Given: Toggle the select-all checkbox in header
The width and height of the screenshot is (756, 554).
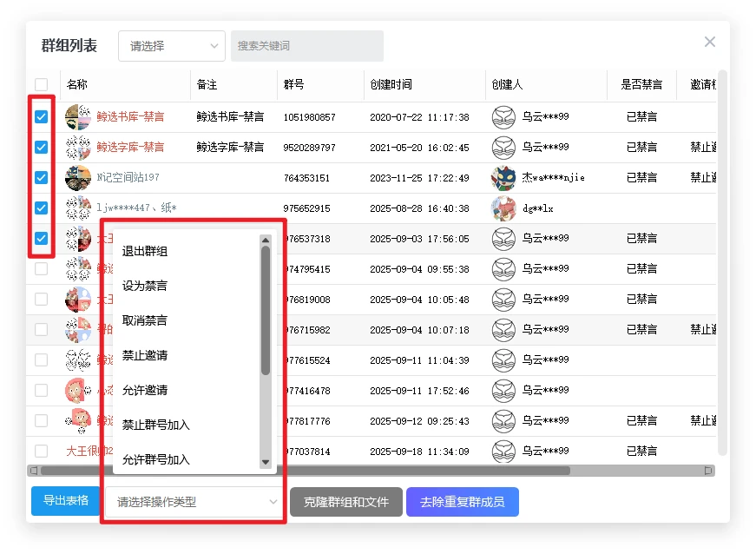Looking at the screenshot, I should 42,85.
